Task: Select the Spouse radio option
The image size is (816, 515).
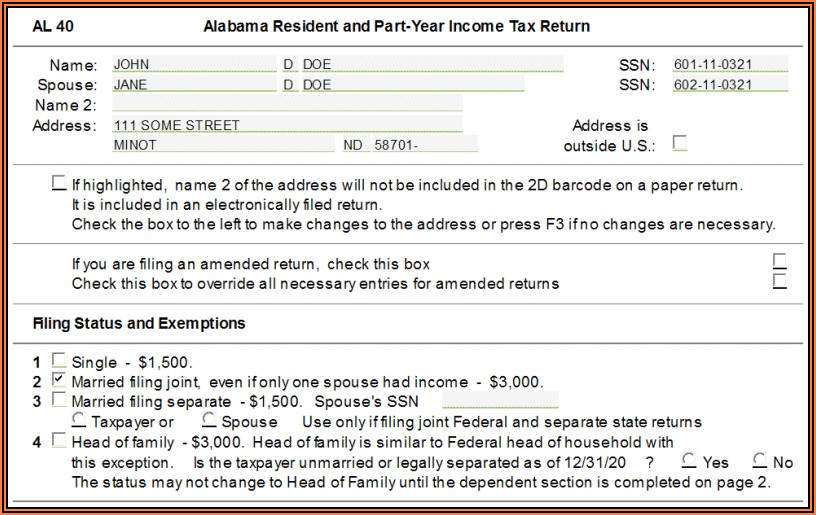Action: 209,421
